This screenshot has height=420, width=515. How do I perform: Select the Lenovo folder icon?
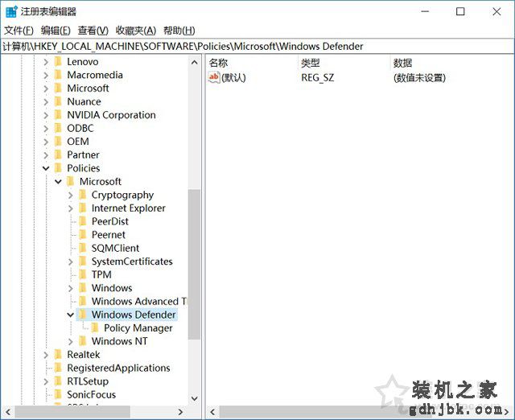point(58,61)
